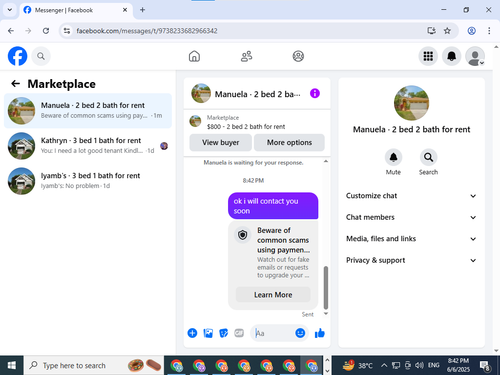Screen dimensions: 500x375
Task: Click the chat vertical scrollbar thumb
Action: 326,287
